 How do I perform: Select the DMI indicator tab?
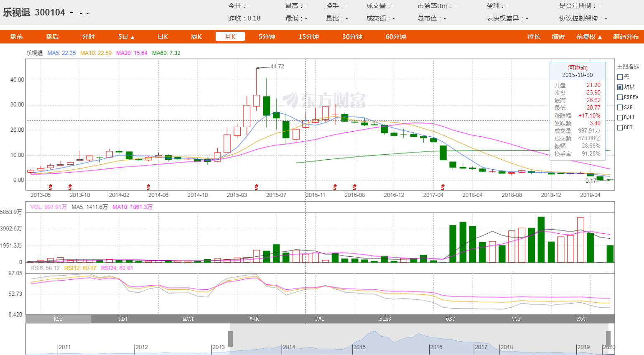point(320,319)
